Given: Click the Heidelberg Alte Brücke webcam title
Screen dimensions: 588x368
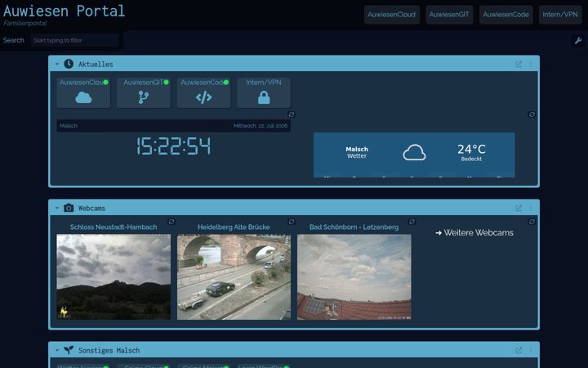Looking at the screenshot, I should pos(234,227).
